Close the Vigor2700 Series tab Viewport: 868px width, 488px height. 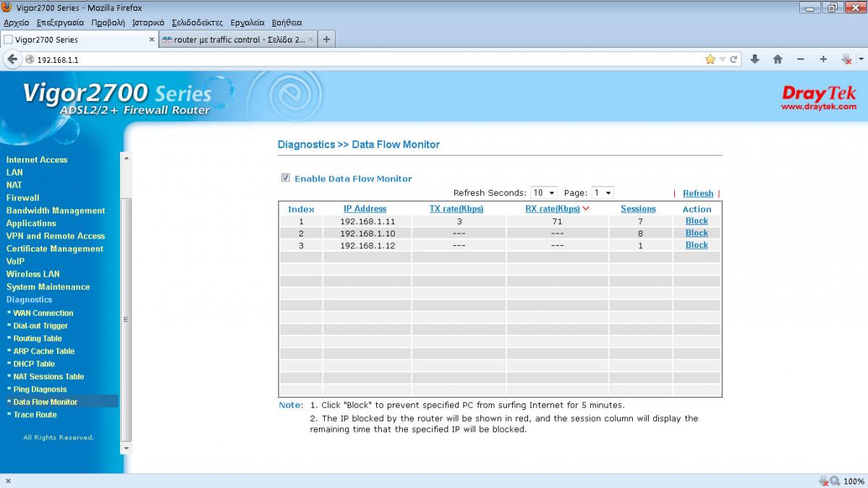pos(152,40)
